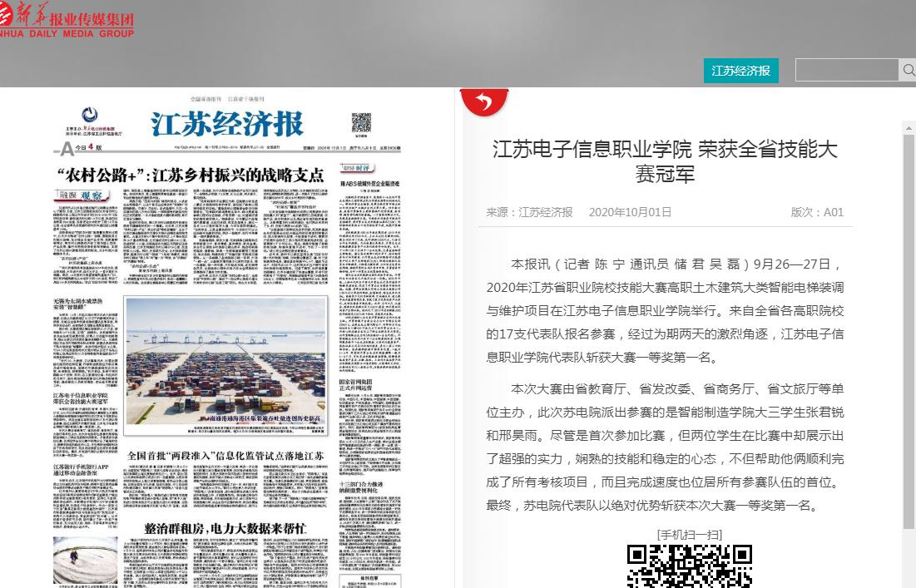Click the date 2020年10月01日

click(x=630, y=213)
